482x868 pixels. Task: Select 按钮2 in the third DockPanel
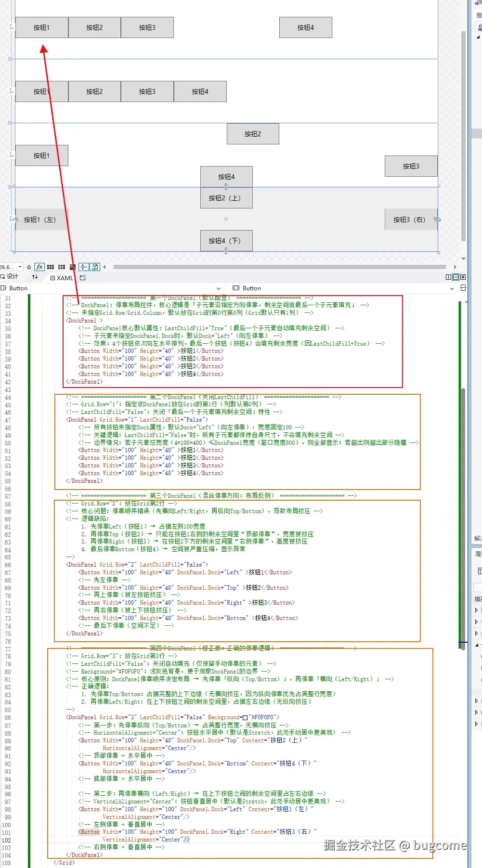253,134
